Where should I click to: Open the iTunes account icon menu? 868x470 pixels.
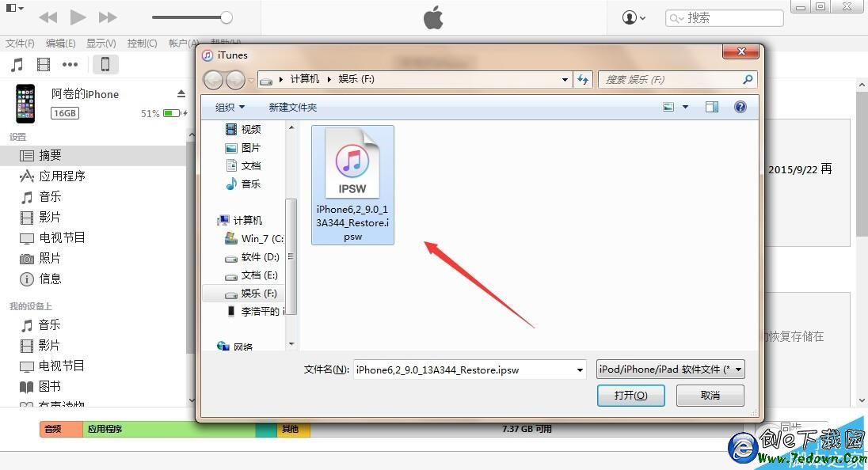(x=634, y=17)
